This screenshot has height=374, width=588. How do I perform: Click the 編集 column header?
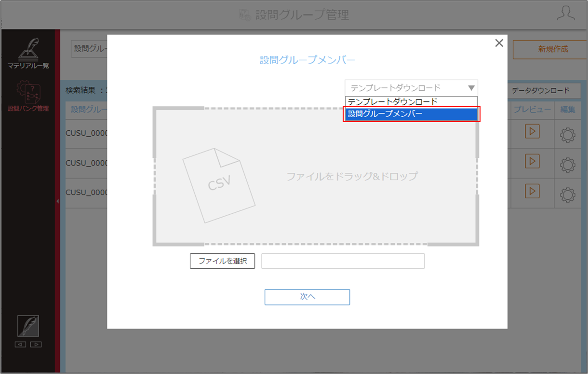pos(568,110)
